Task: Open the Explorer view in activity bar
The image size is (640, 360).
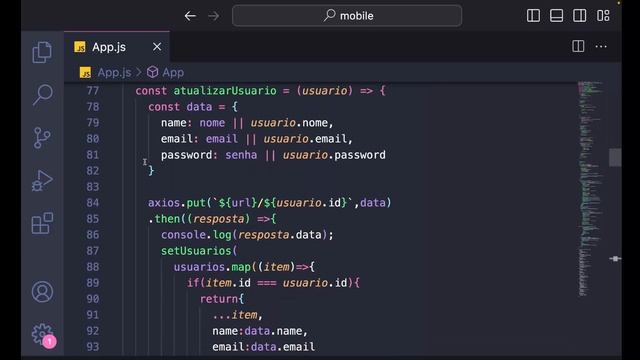Action: click(x=42, y=52)
